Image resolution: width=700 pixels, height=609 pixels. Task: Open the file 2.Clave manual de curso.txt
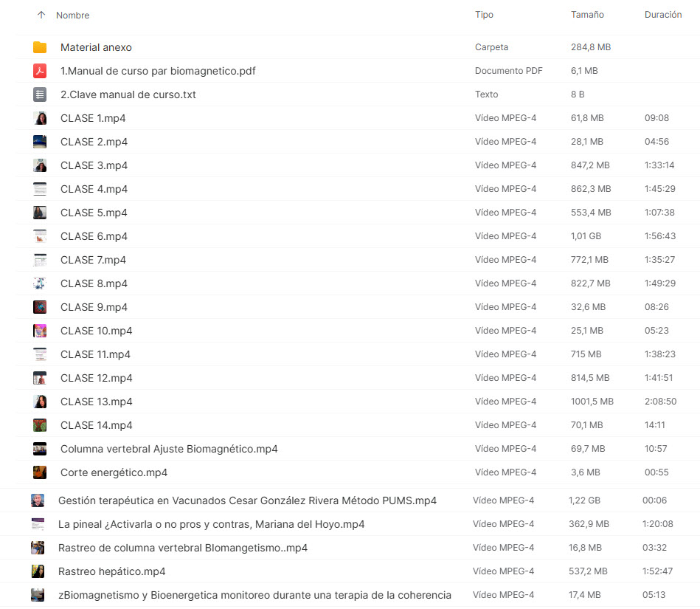click(x=128, y=94)
